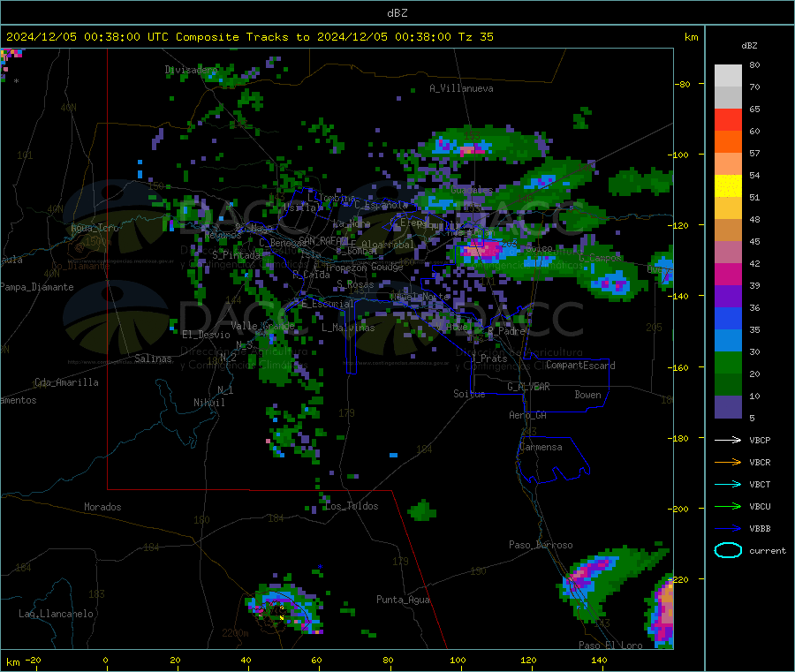Select the bright green 20–30 dBZ swatch

[x=728, y=362]
